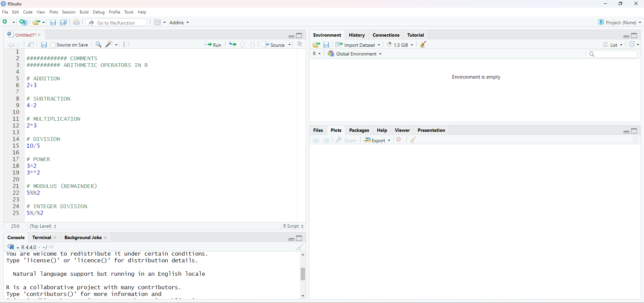Click the Compile Report notebook icon

click(126, 44)
